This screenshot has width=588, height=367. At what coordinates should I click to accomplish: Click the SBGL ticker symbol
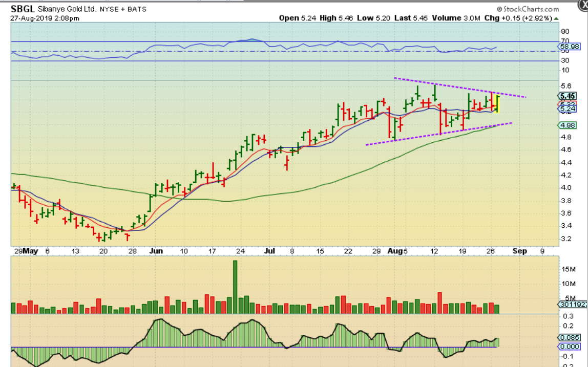(23, 9)
